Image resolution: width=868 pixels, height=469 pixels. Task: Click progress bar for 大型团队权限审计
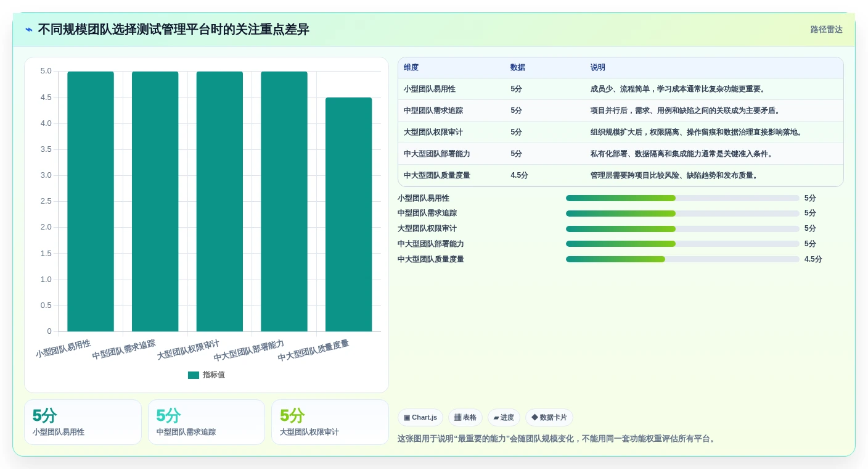click(x=682, y=229)
